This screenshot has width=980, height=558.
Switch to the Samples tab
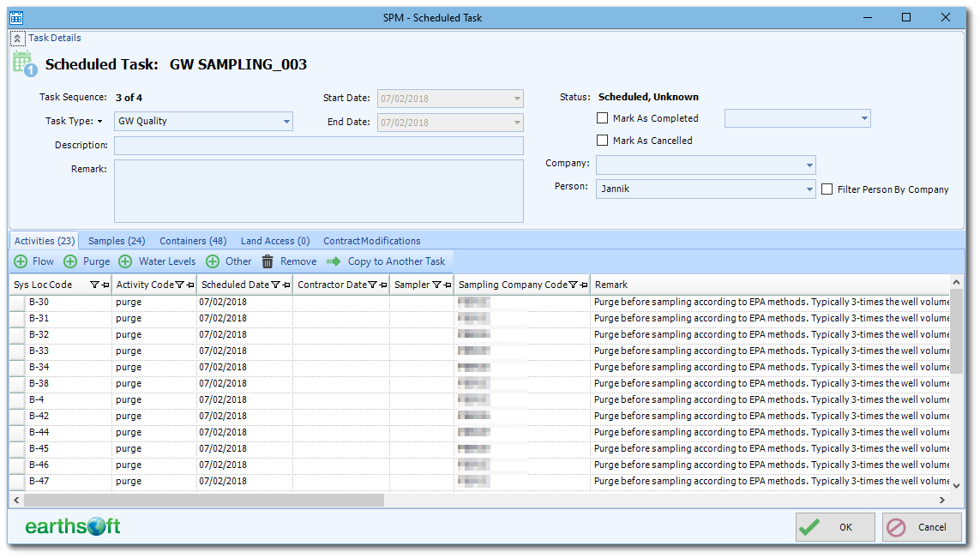coord(116,241)
